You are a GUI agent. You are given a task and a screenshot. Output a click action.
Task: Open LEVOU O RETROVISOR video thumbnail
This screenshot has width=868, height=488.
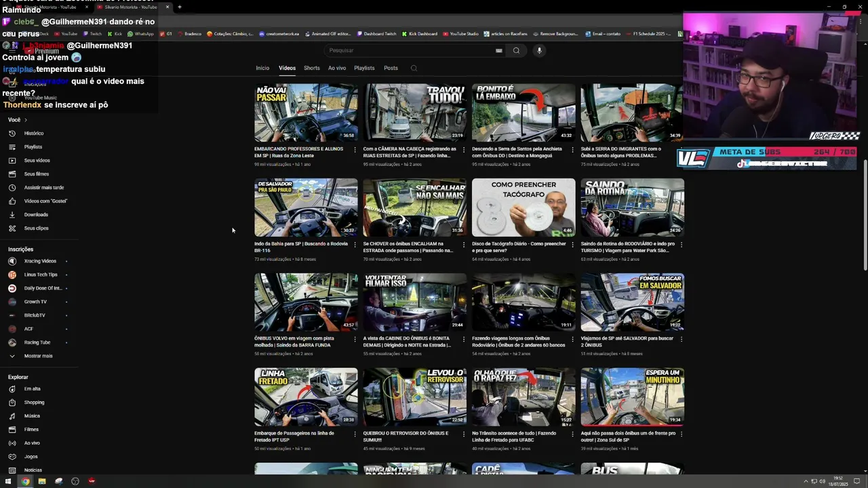click(414, 397)
